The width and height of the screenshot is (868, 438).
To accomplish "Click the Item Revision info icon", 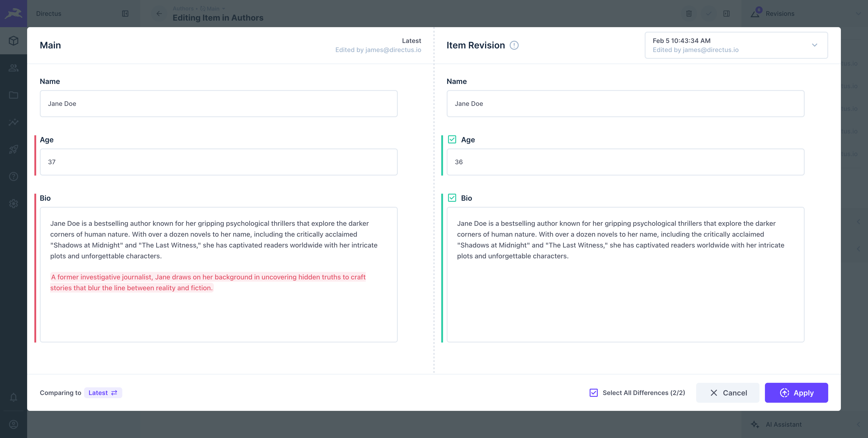I will click(x=514, y=45).
